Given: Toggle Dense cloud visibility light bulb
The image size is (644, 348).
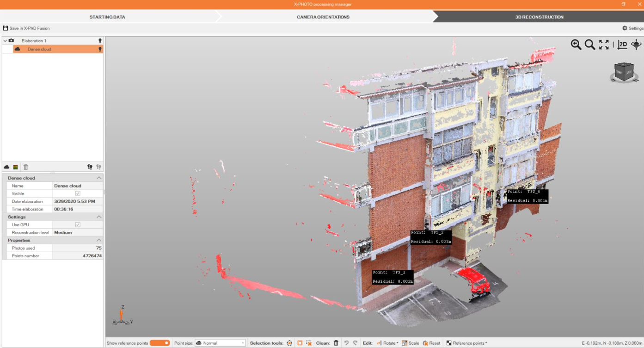Looking at the screenshot, I should [99, 49].
